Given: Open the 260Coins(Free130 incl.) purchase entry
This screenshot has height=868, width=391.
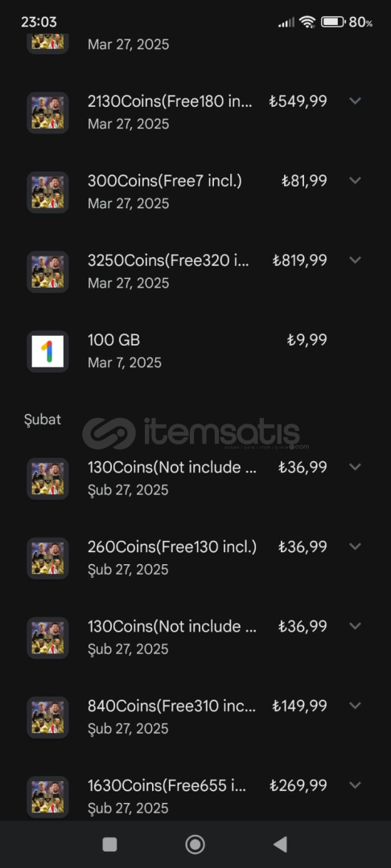Looking at the screenshot, I should point(195,558).
